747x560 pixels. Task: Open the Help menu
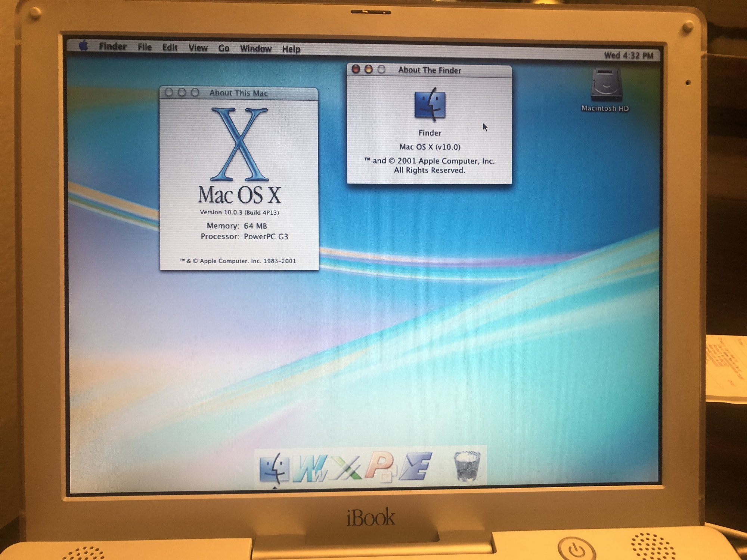(x=291, y=49)
